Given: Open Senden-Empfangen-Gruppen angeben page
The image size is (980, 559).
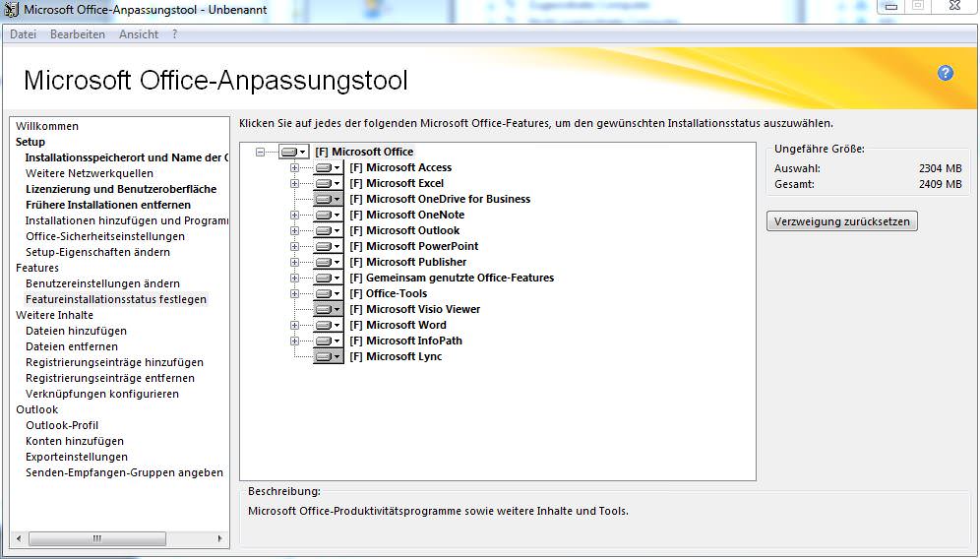Looking at the screenshot, I should (124, 472).
